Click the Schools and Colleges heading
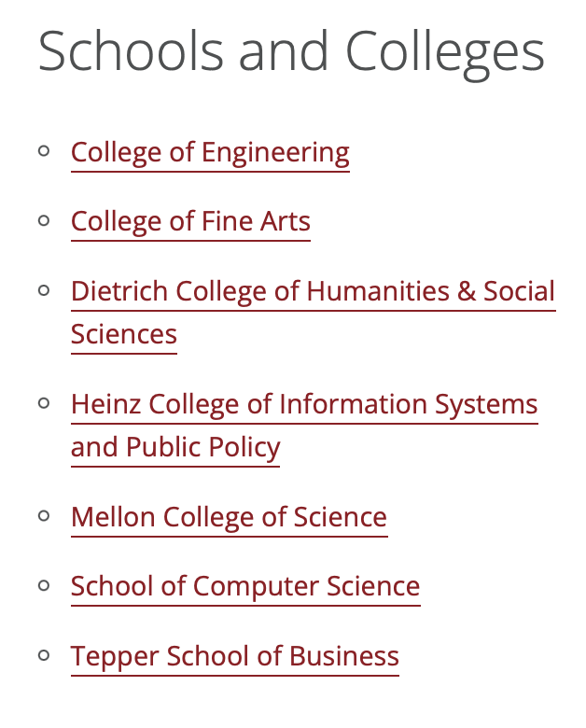 [x=291, y=53]
